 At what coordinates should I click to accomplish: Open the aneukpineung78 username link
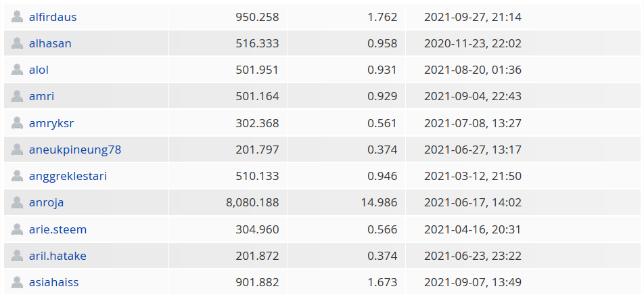click(75, 150)
